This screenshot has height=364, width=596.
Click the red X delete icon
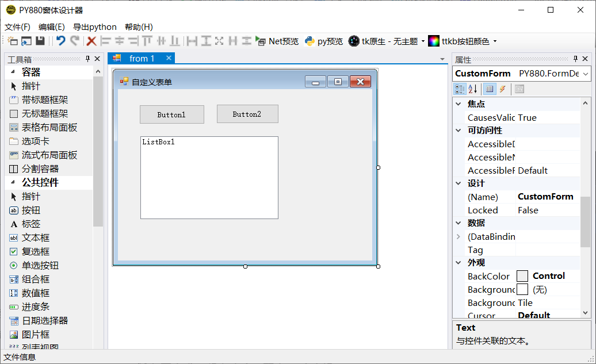(91, 41)
